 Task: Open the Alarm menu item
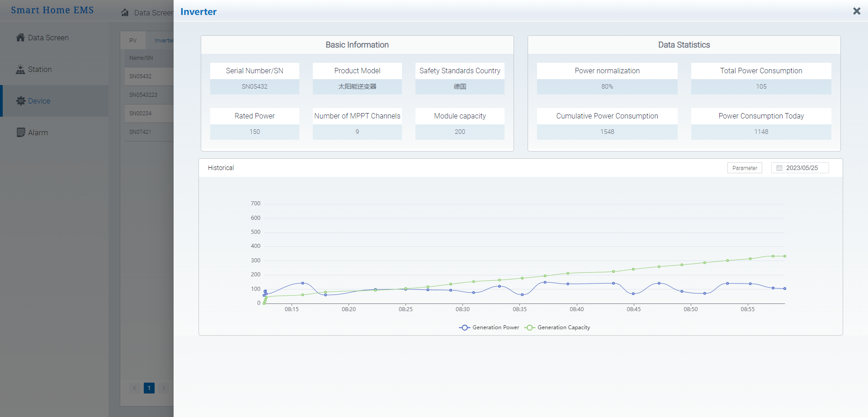(38, 133)
